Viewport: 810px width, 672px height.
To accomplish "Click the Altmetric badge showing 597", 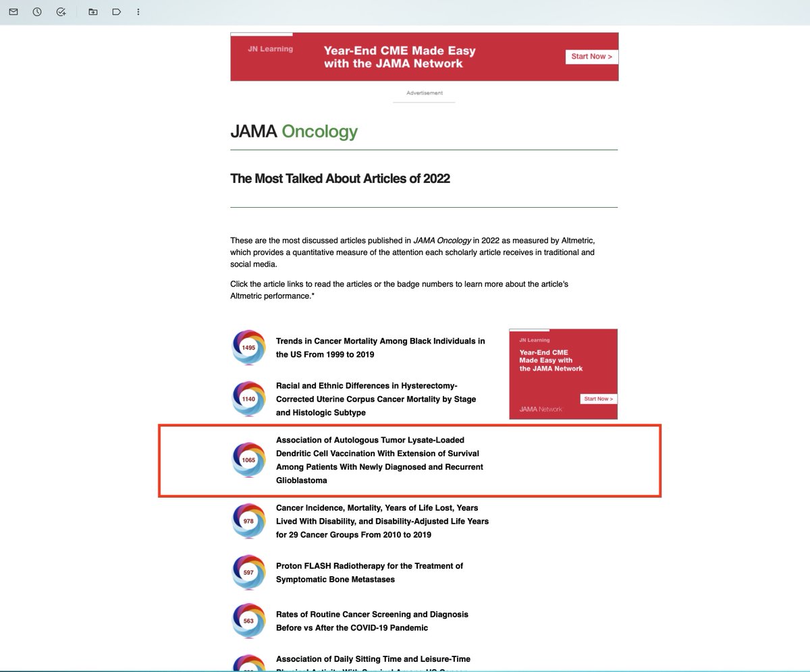I will point(248,572).
